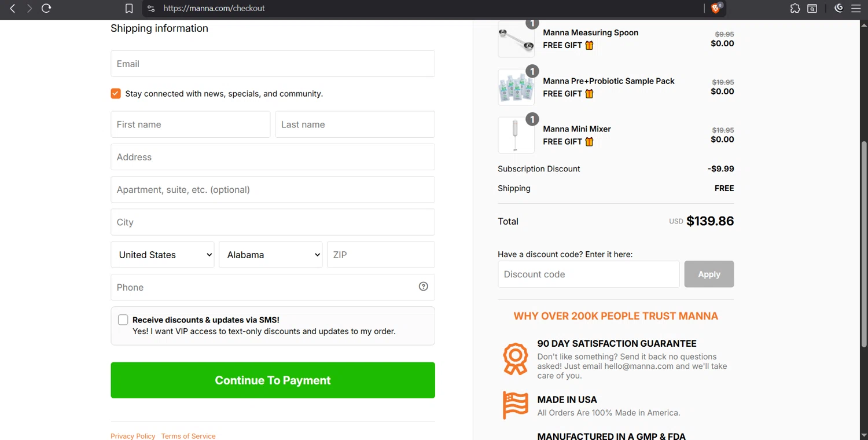Click the Discount code input field
This screenshot has height=440, width=868.
[x=589, y=274]
